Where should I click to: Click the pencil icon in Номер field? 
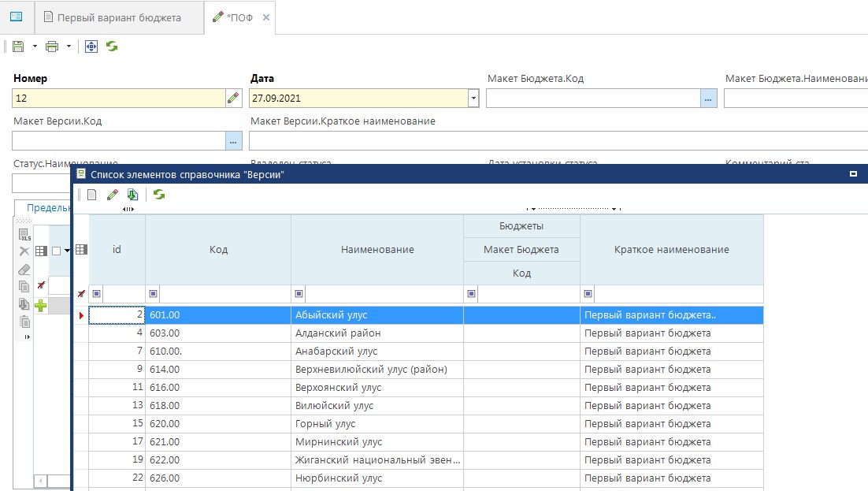click(x=233, y=99)
